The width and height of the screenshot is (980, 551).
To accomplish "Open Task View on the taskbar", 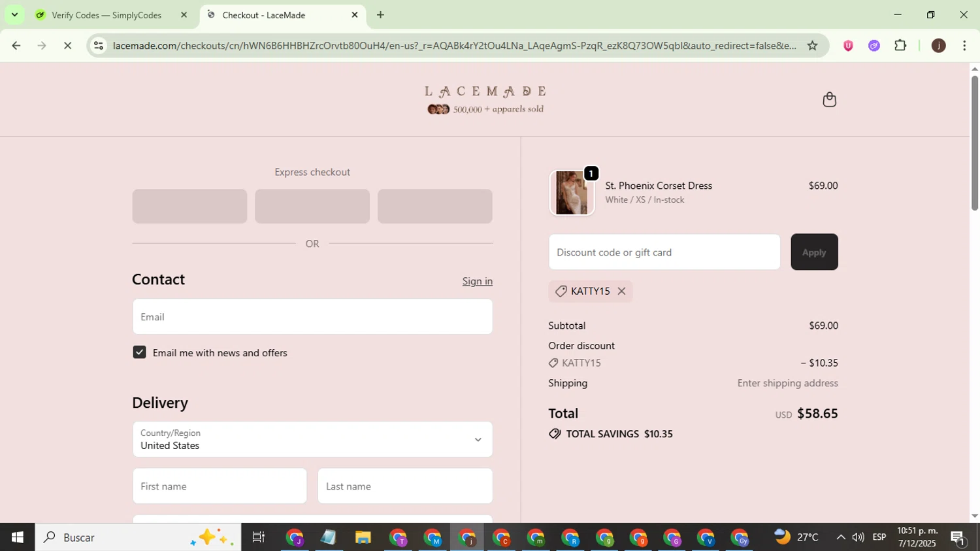I will (x=258, y=537).
